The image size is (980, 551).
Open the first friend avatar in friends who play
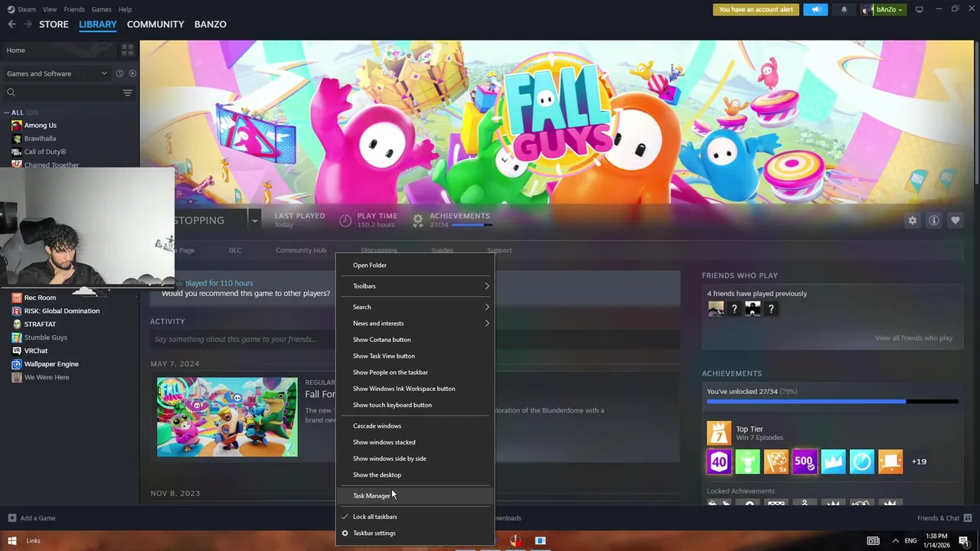(716, 308)
